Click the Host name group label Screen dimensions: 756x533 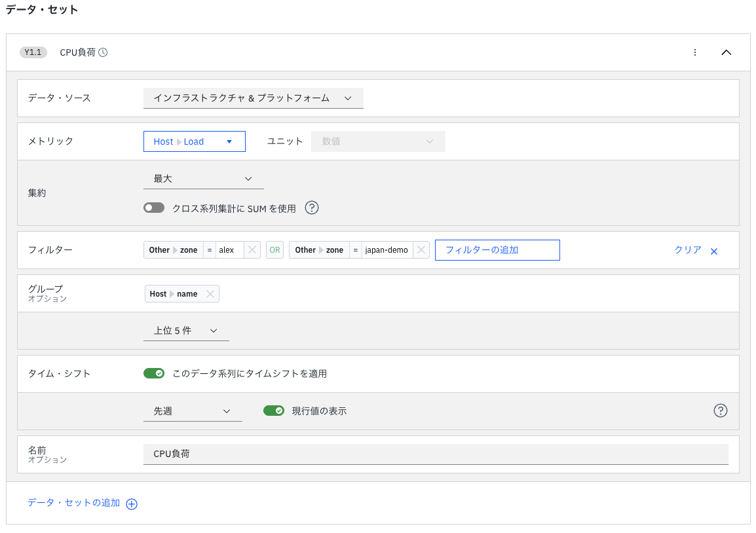click(x=174, y=294)
